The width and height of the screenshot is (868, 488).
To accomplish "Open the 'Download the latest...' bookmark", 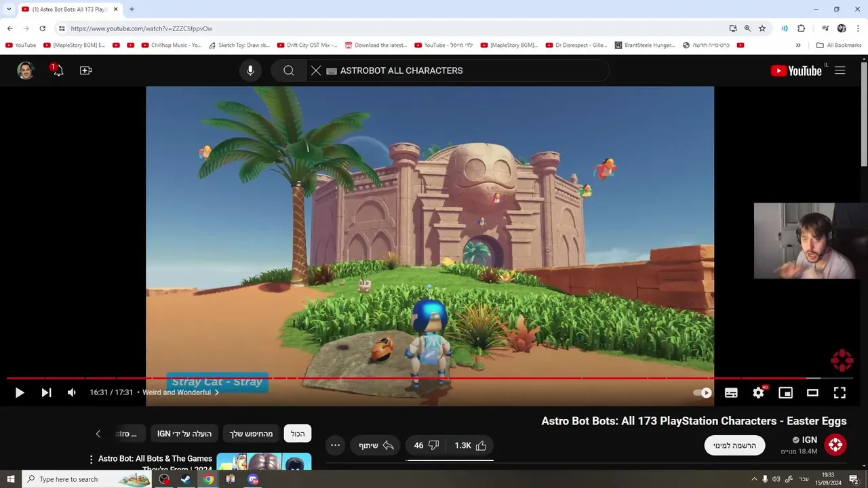I will tap(376, 45).
